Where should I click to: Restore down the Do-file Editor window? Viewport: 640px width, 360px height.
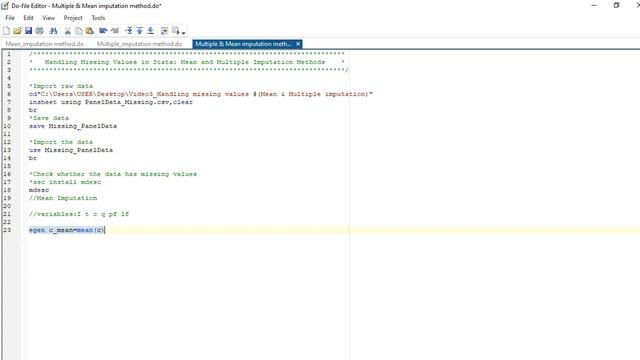point(616,5)
